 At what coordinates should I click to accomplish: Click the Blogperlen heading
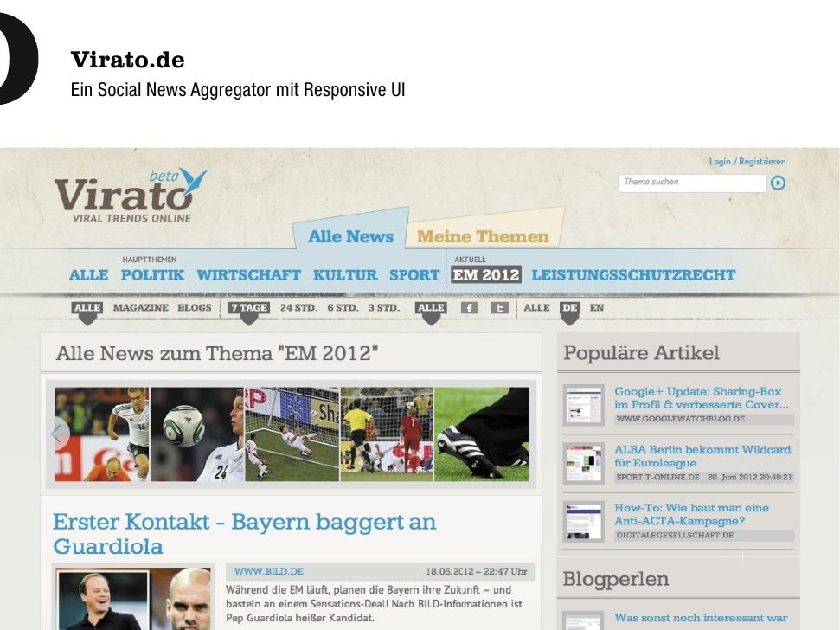point(616,579)
